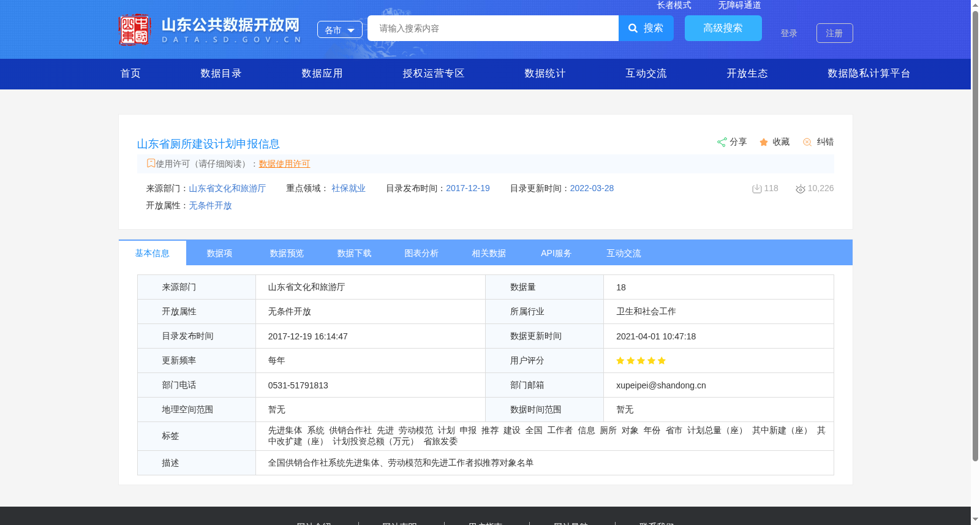Open 授权运营专区 navigation item
The height and width of the screenshot is (525, 980).
(434, 74)
